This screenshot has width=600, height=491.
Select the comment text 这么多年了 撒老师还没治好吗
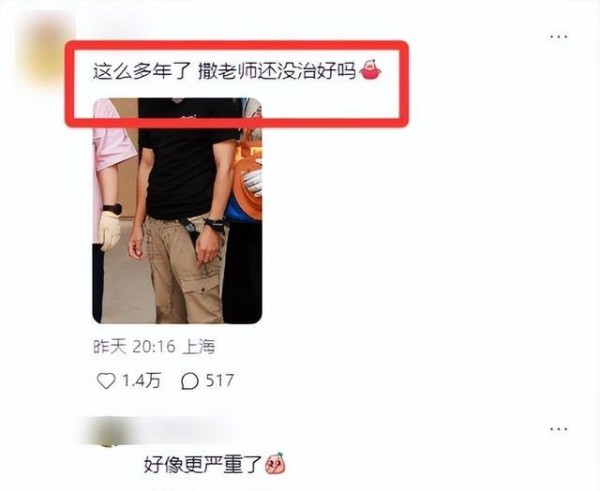coord(225,71)
